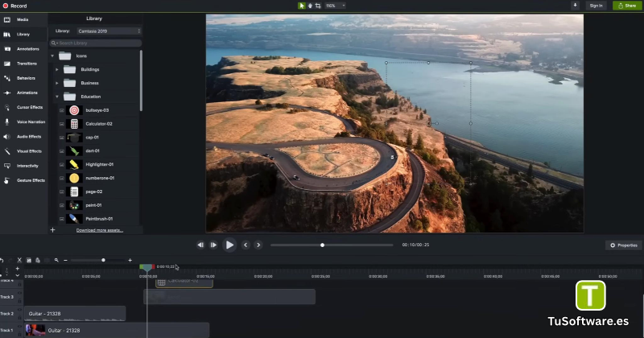Image resolution: width=644 pixels, height=338 pixels.
Task: Click the download arrow icon beside Sign In
Action: (x=575, y=6)
